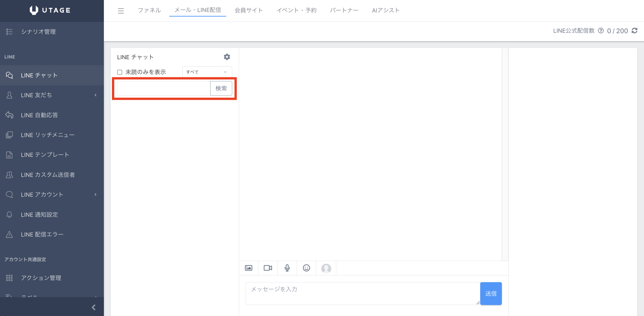Collapse the sidebar with bottom chevron
Viewport: 644px width, 316px height.
[x=94, y=307]
